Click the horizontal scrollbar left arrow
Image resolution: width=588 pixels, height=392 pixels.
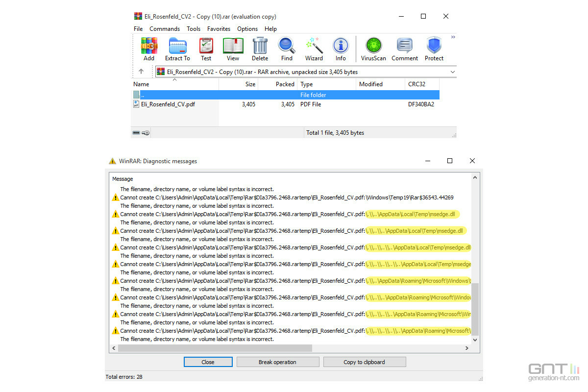[114, 348]
